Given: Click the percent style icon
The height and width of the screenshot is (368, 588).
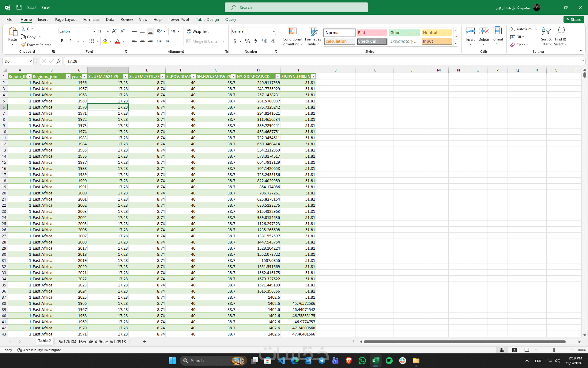Looking at the screenshot, I should click(x=247, y=41).
